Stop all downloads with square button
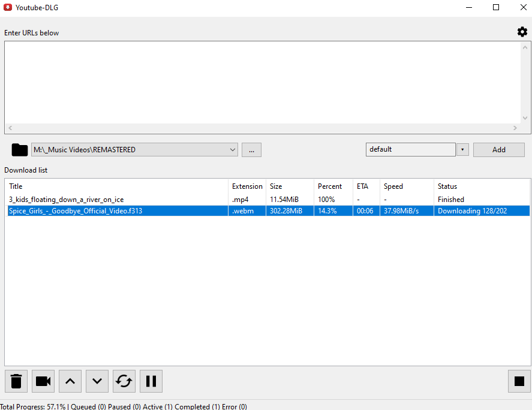Image resolution: width=532 pixels, height=410 pixels. (x=519, y=381)
